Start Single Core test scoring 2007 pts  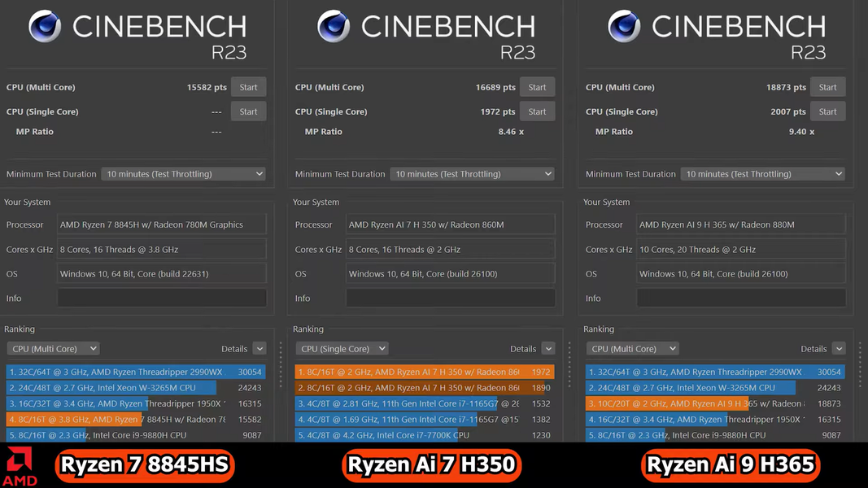827,111
